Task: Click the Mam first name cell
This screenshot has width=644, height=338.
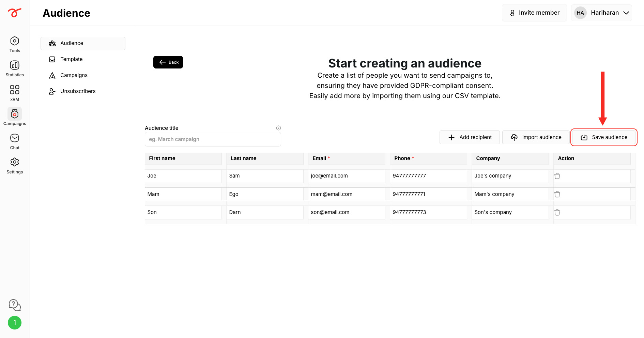Action: pos(183,194)
